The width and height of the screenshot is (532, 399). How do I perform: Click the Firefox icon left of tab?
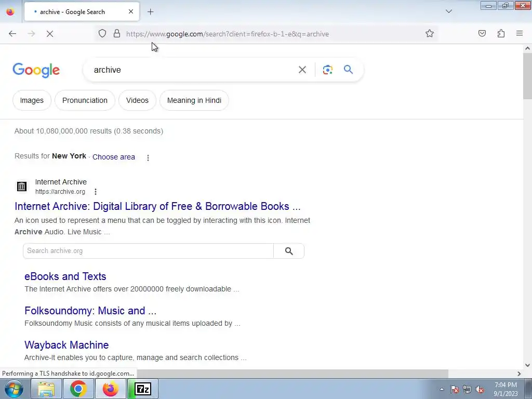pyautogui.click(x=10, y=11)
